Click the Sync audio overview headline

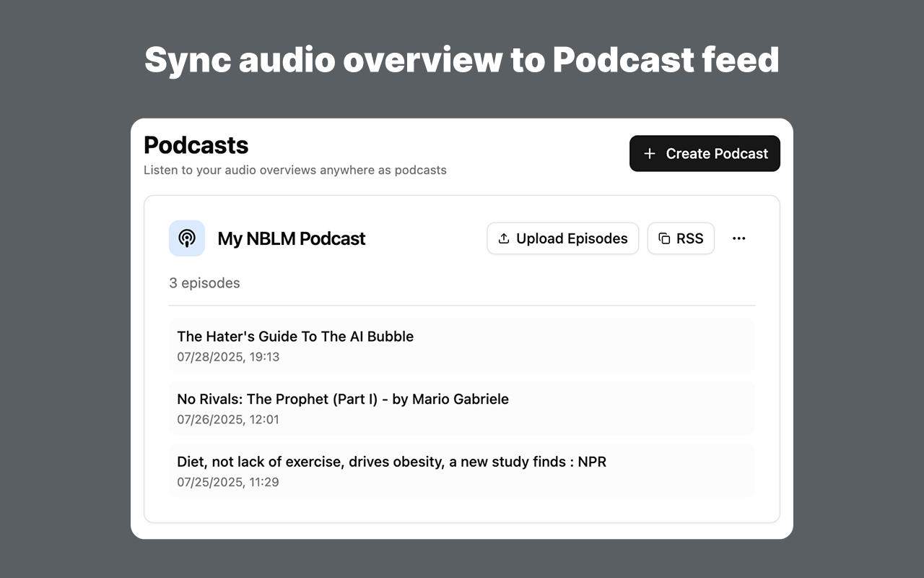pyautogui.click(x=462, y=59)
